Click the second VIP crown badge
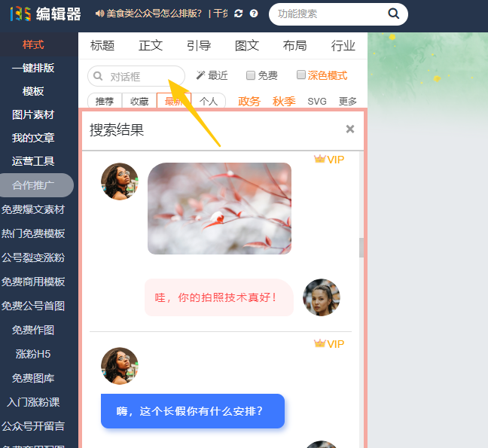This screenshot has height=448, width=488. click(x=329, y=344)
